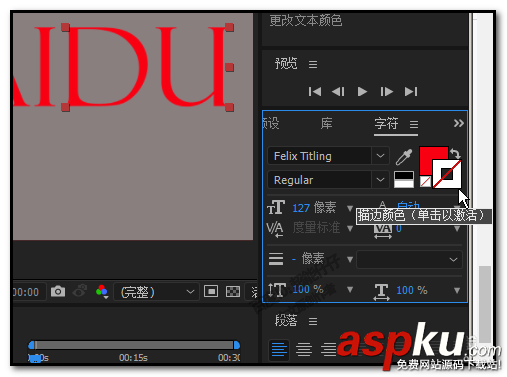Open the 字符 panel menu
507x377 pixels.
[x=414, y=124]
